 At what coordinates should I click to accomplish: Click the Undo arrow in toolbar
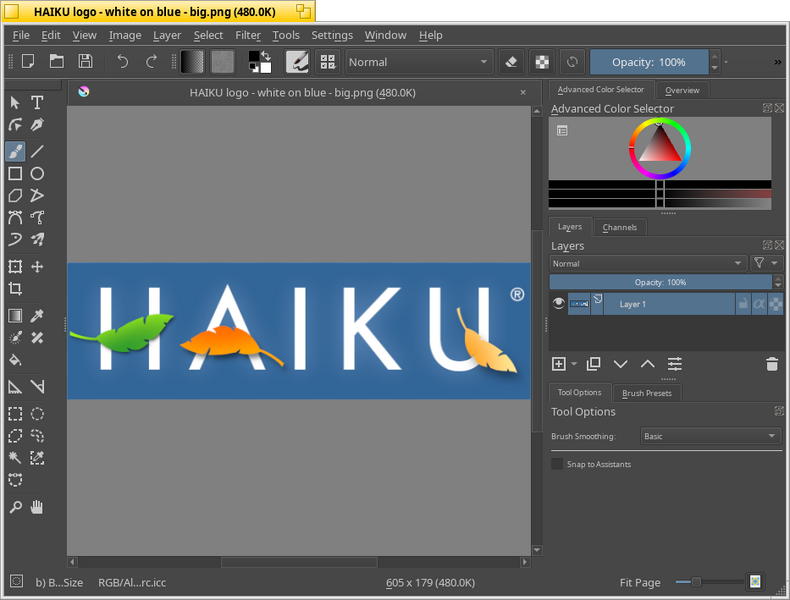[x=122, y=61]
